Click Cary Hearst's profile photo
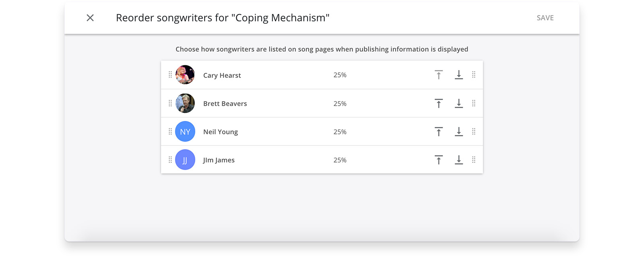644x256 pixels. pos(185,75)
